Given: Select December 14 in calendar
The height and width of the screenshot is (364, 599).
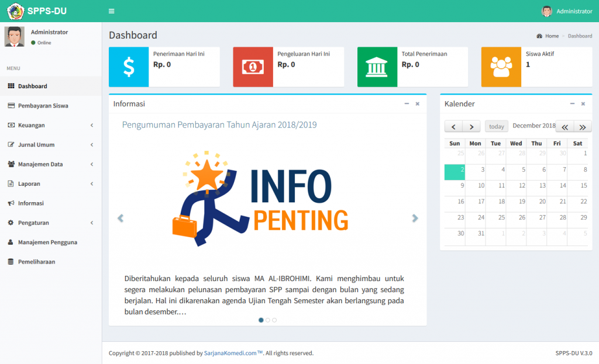Looking at the screenshot, I should pyautogui.click(x=557, y=188).
